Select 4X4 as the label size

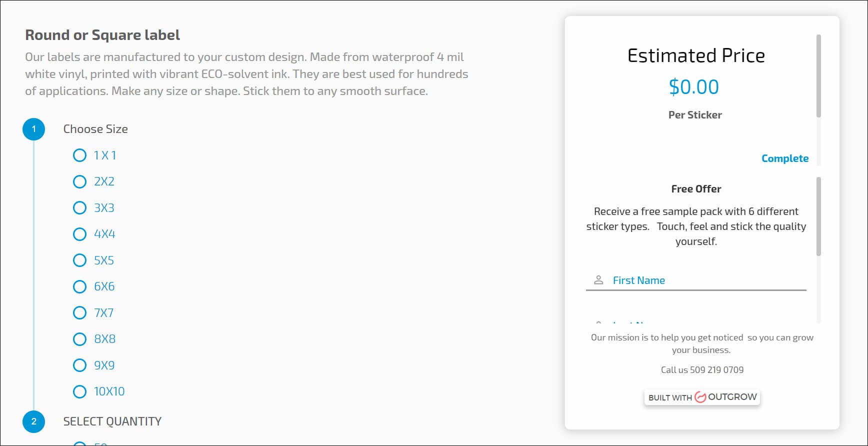coord(80,234)
